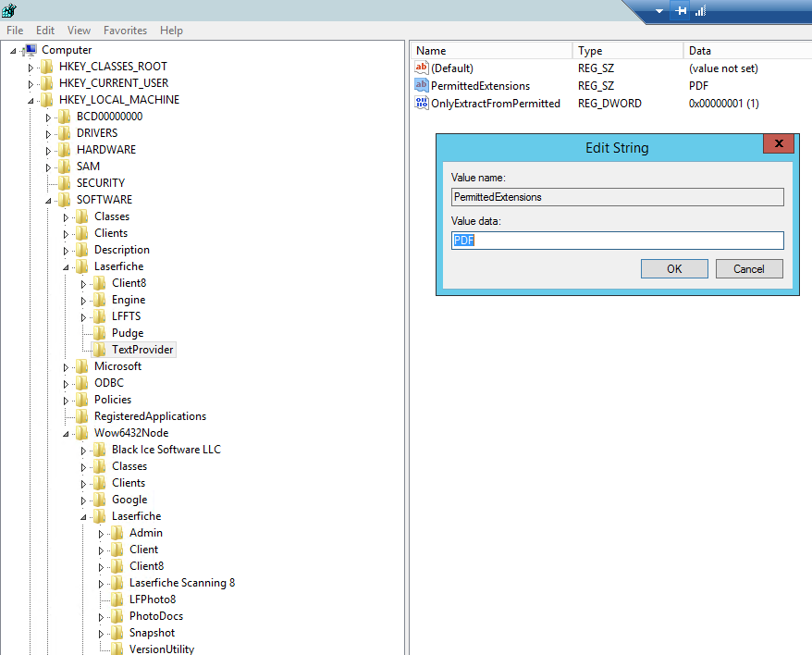The height and width of the screenshot is (655, 812).
Task: Click the connection bar pin icon
Action: [682, 10]
